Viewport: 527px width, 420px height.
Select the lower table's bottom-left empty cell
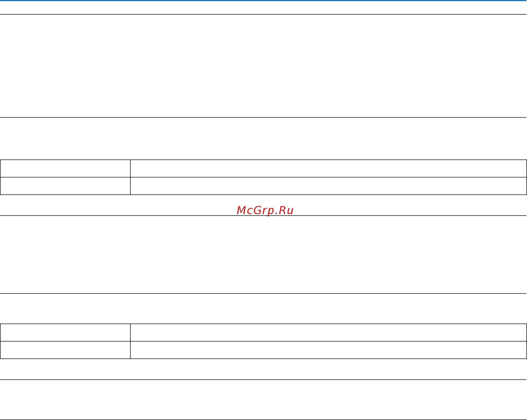point(65,350)
